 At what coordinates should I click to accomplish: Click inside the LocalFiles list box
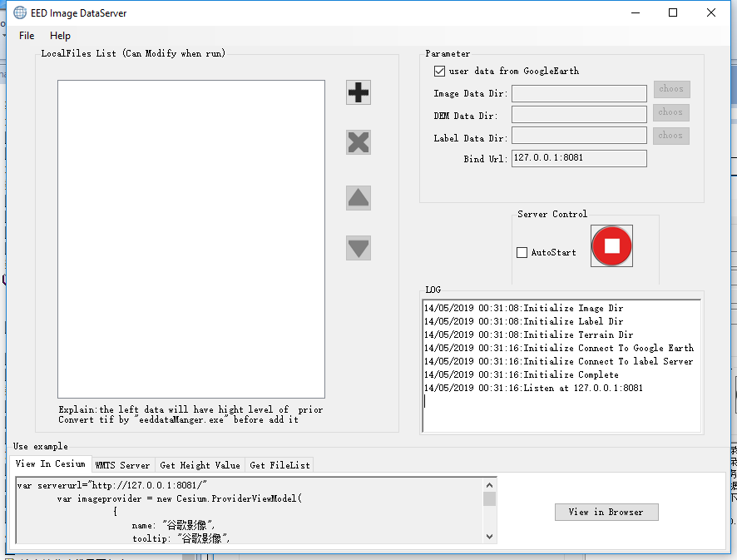coord(190,239)
